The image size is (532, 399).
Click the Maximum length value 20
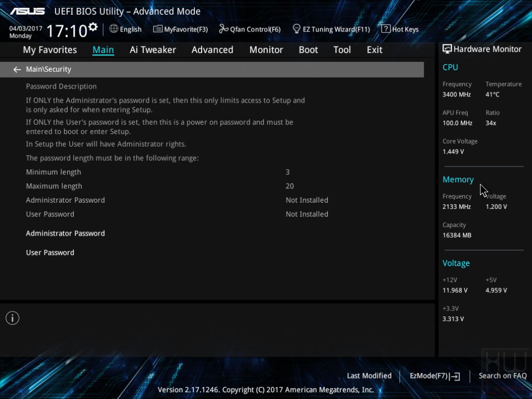point(290,186)
